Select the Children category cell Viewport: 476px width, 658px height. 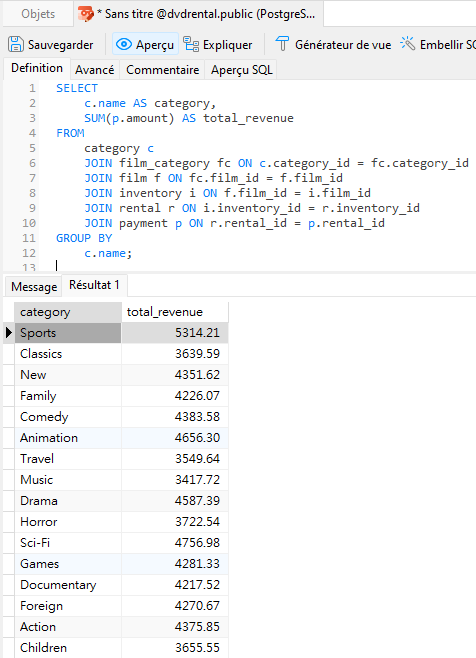point(68,648)
